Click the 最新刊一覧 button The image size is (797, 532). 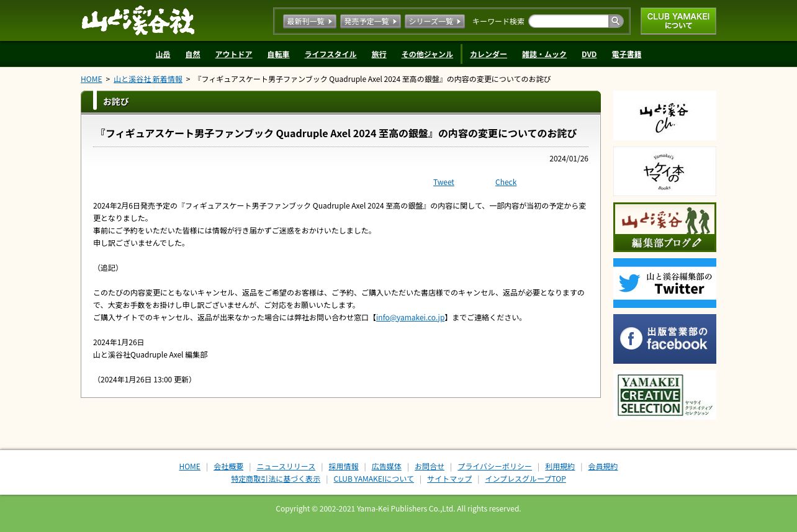[310, 21]
